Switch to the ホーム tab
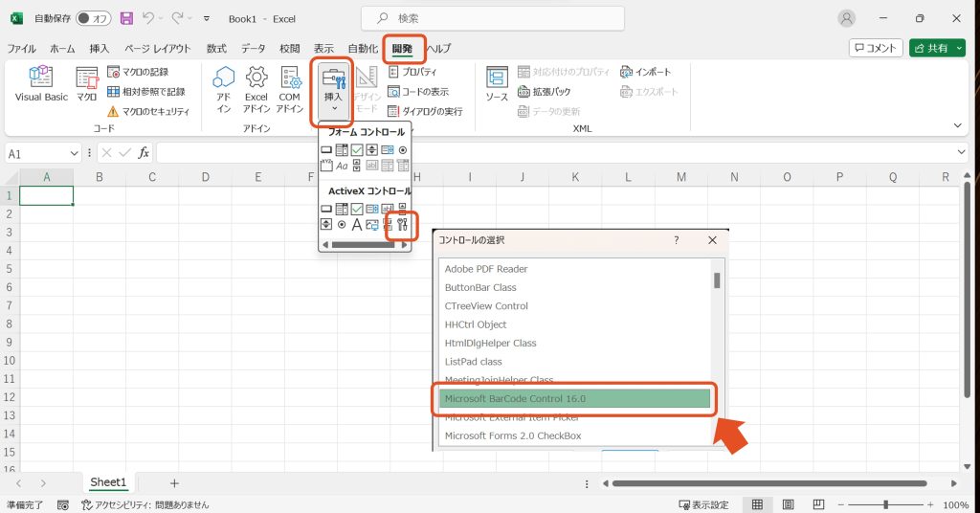 62,48
